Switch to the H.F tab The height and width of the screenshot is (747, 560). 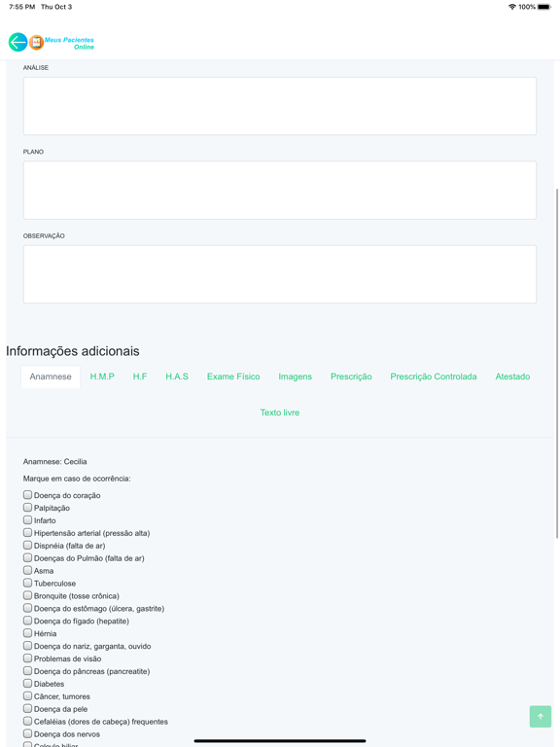point(140,376)
